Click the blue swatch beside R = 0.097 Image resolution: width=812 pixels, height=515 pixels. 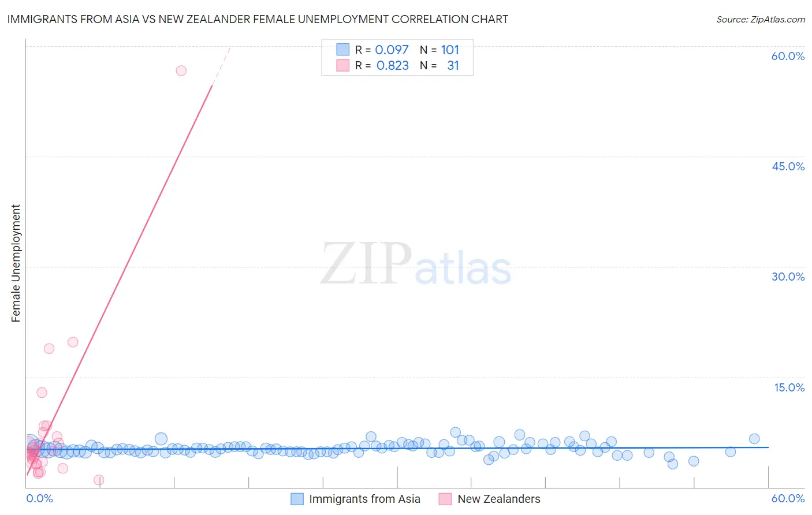[x=343, y=50]
